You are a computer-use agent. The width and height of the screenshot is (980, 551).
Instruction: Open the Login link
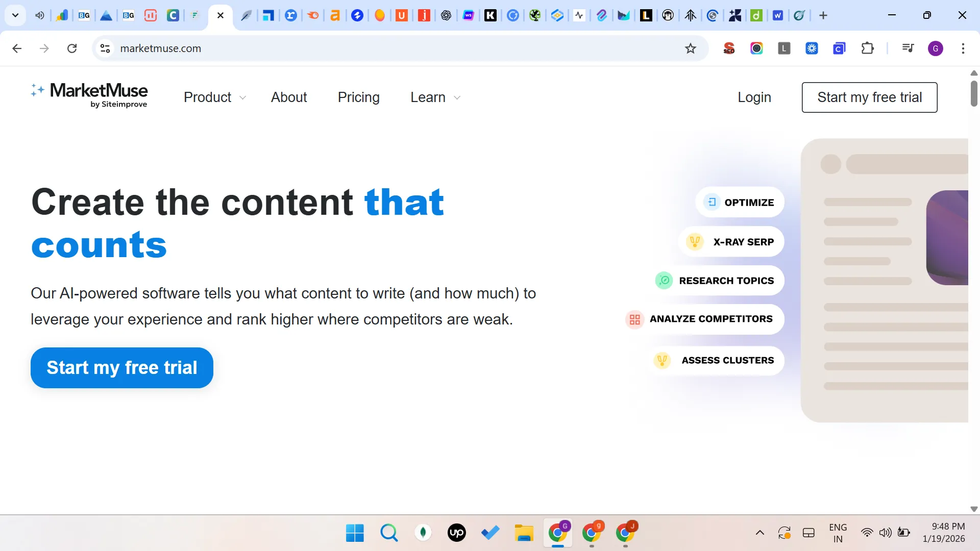[754, 97]
